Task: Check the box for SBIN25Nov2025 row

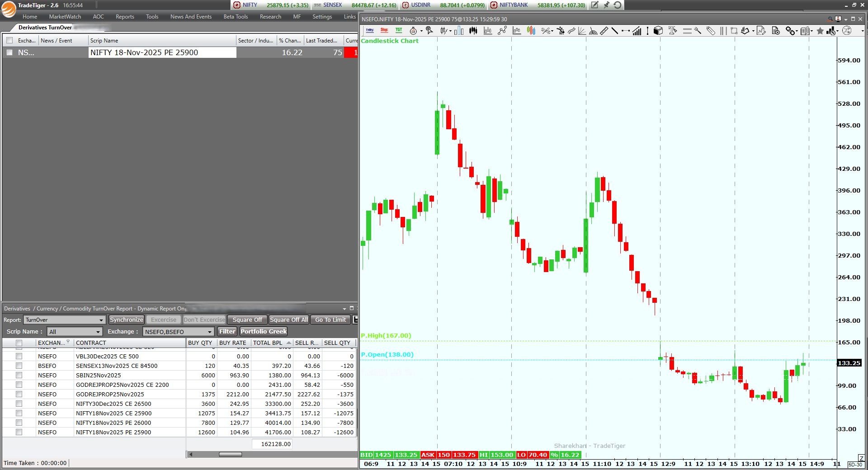Action: (19, 375)
